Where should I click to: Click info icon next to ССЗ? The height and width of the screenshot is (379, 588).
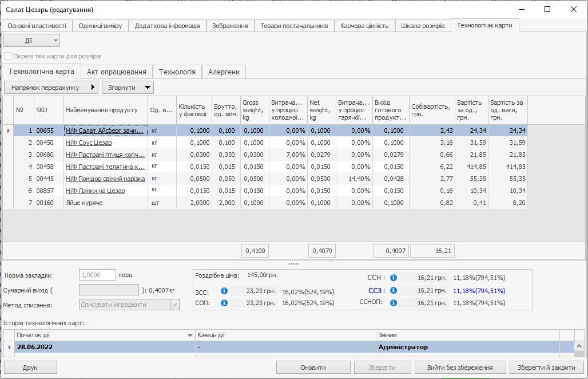394,290
